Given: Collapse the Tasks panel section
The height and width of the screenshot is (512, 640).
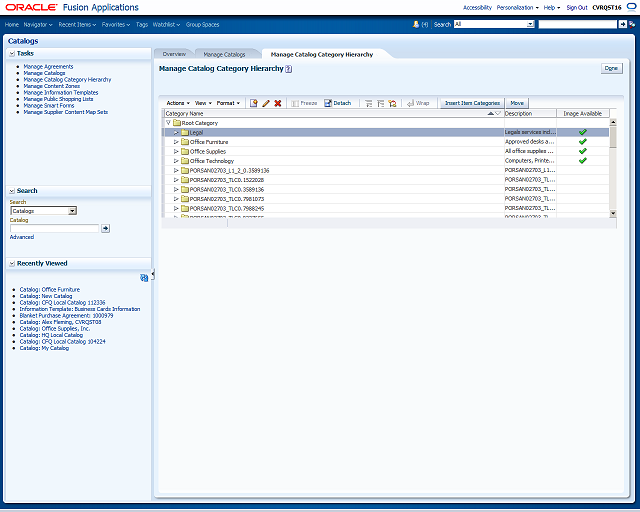Looking at the screenshot, I should pyautogui.click(x=12, y=53).
